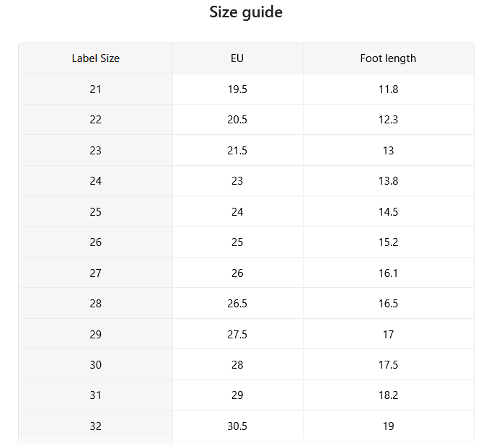
Task: Click EU value 21.5
Action: 237,150
